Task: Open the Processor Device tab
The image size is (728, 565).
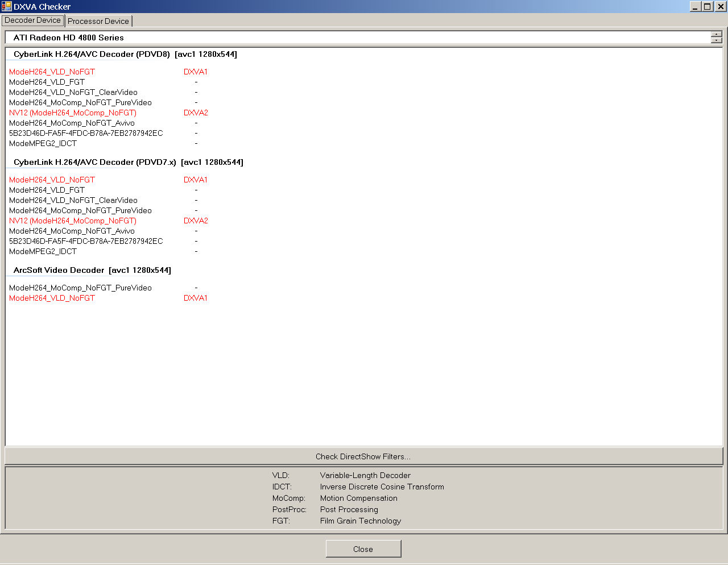Action: pos(98,21)
